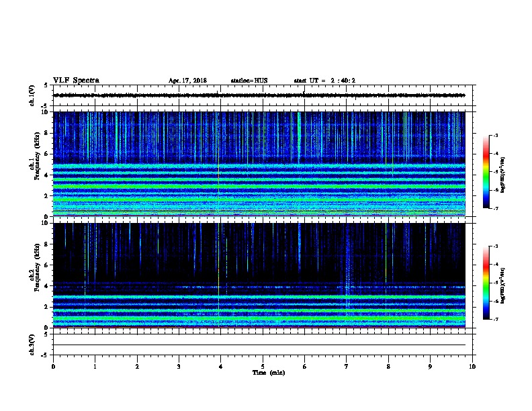Select the date text "Apr. 17, 2018"
This screenshot has height=411, width=532.
tap(187, 81)
